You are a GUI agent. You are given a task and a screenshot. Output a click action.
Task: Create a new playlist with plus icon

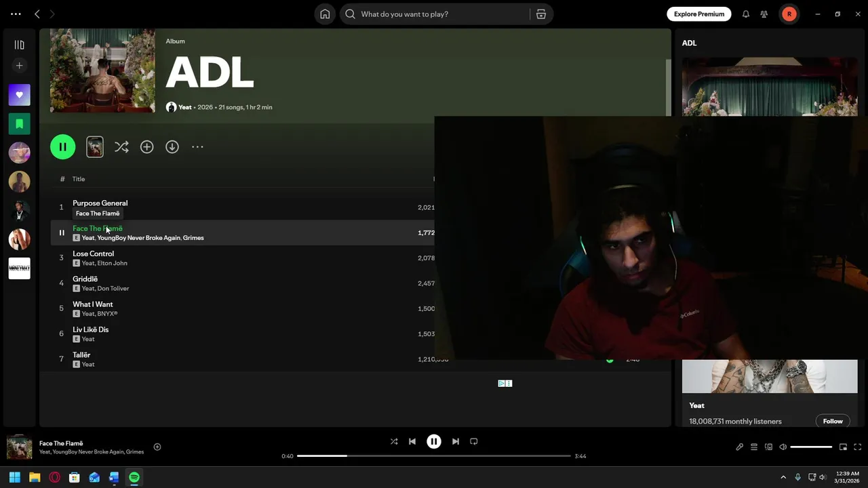pos(19,66)
